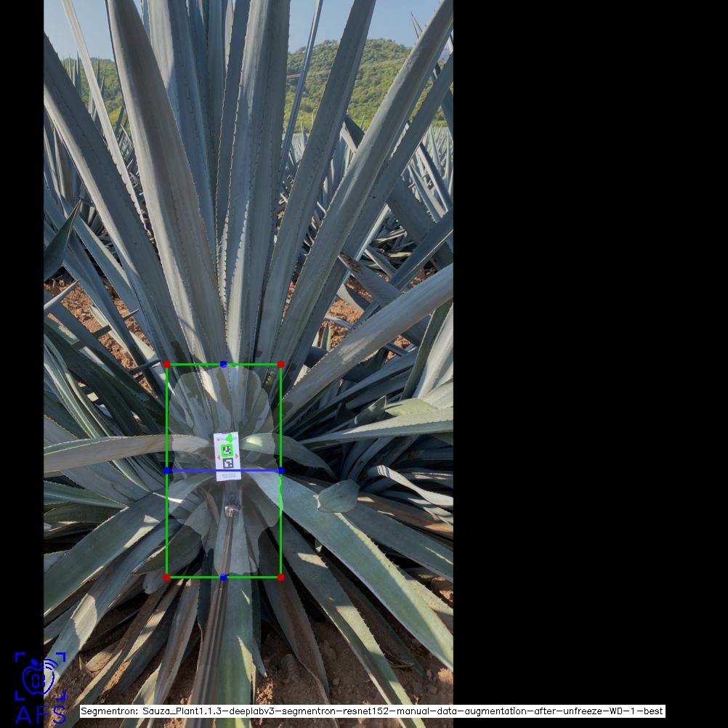
Task: Click the green number 4 on the tag
Action: click(x=230, y=438)
